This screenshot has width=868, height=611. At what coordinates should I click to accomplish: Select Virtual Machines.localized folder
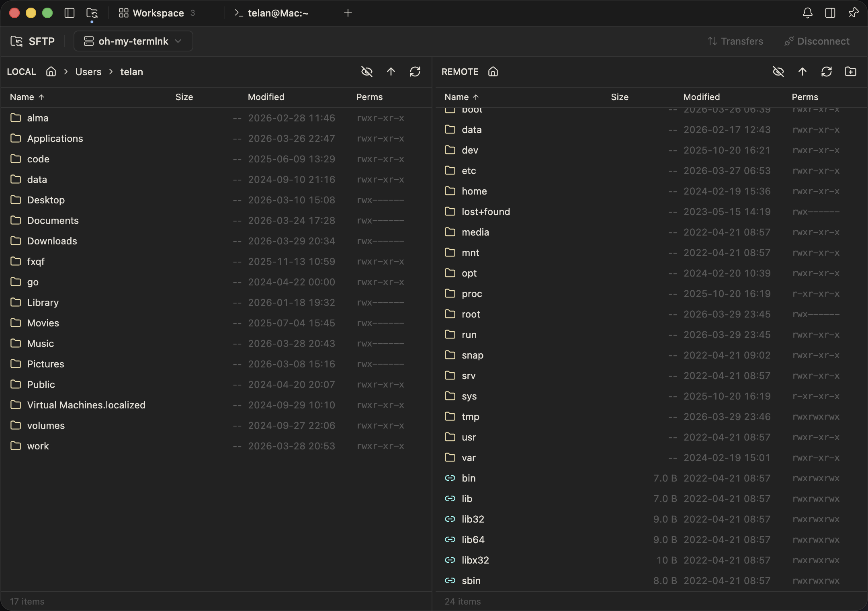tap(216, 405)
